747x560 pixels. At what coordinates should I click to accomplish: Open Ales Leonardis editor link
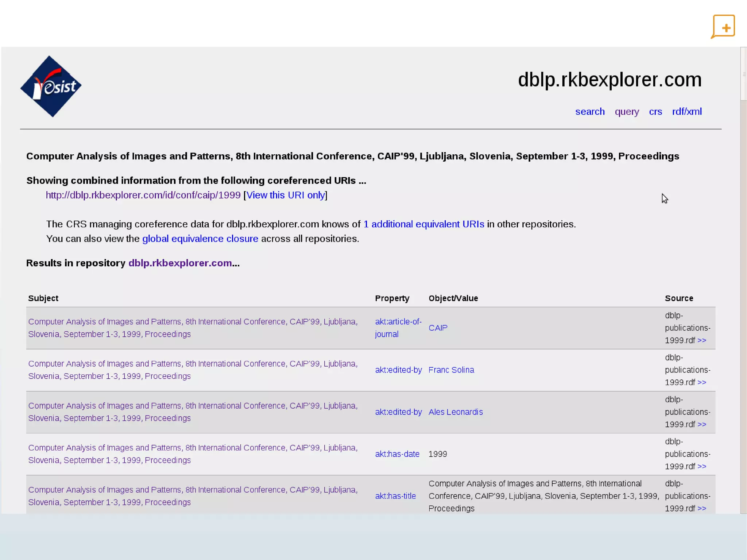(455, 412)
